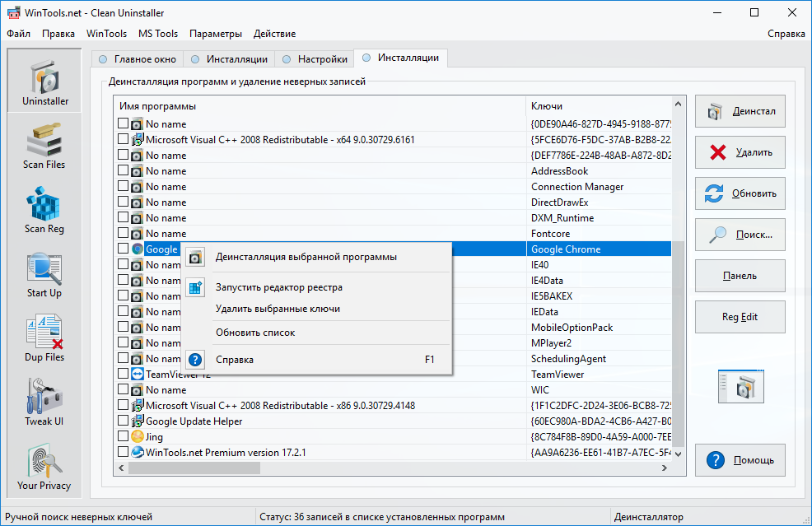Click the Деинстал button
Screen dimensions: 812x526
[740, 111]
